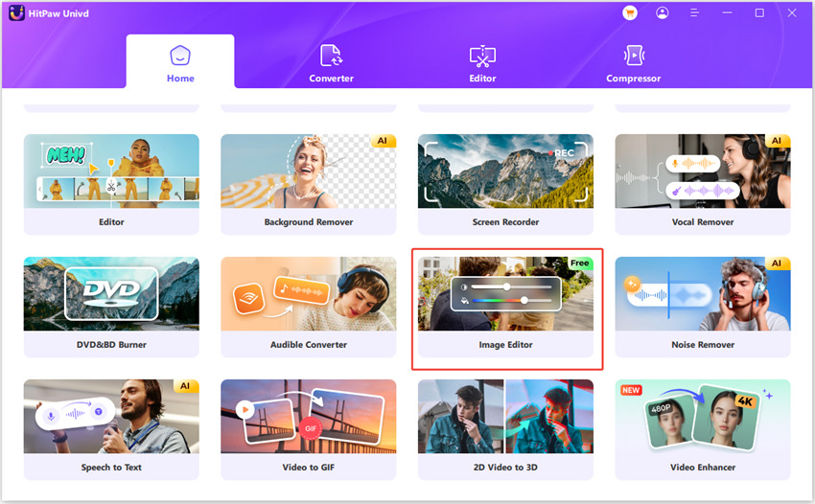Open the 2D Video to 3D thumbnail
Screen dimensions: 815x504
pos(505,416)
